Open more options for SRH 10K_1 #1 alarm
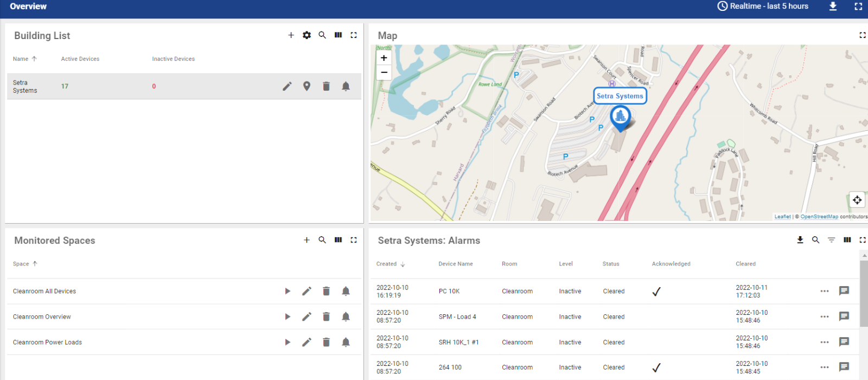The image size is (868, 380). click(825, 343)
